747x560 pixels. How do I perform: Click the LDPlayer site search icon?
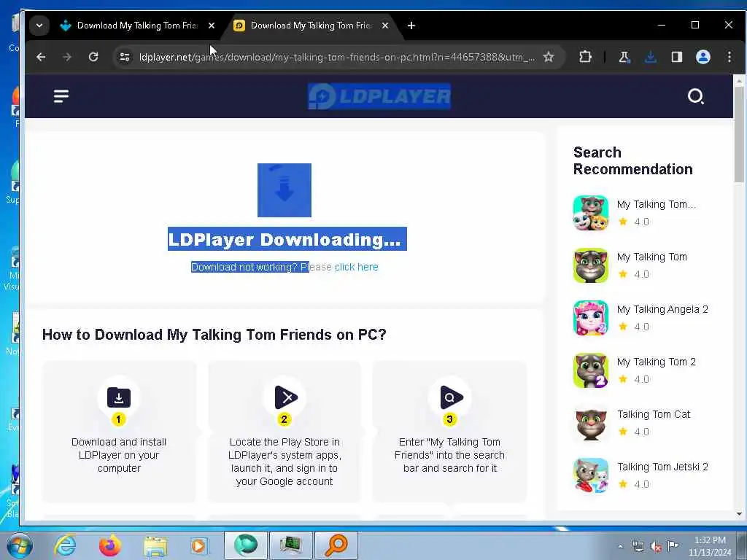(695, 96)
